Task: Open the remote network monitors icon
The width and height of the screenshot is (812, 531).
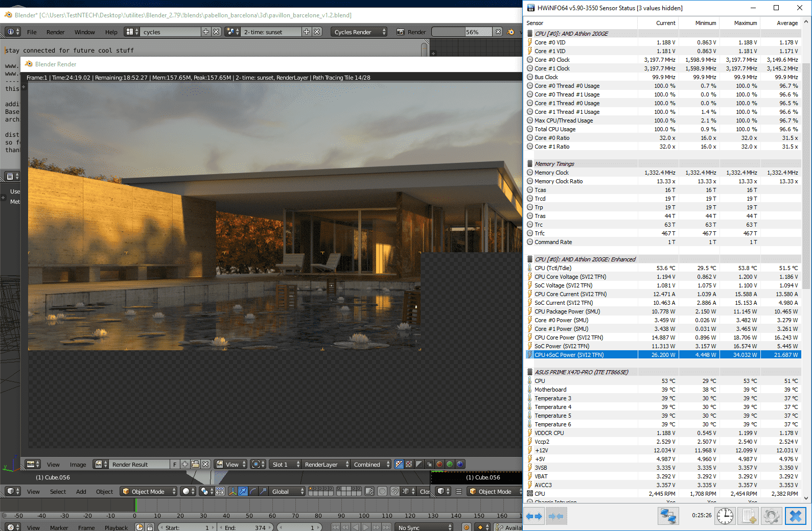Action: 668,516
